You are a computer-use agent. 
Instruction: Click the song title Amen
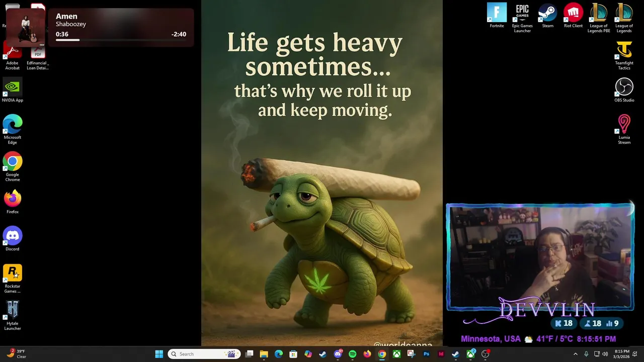coord(66,16)
